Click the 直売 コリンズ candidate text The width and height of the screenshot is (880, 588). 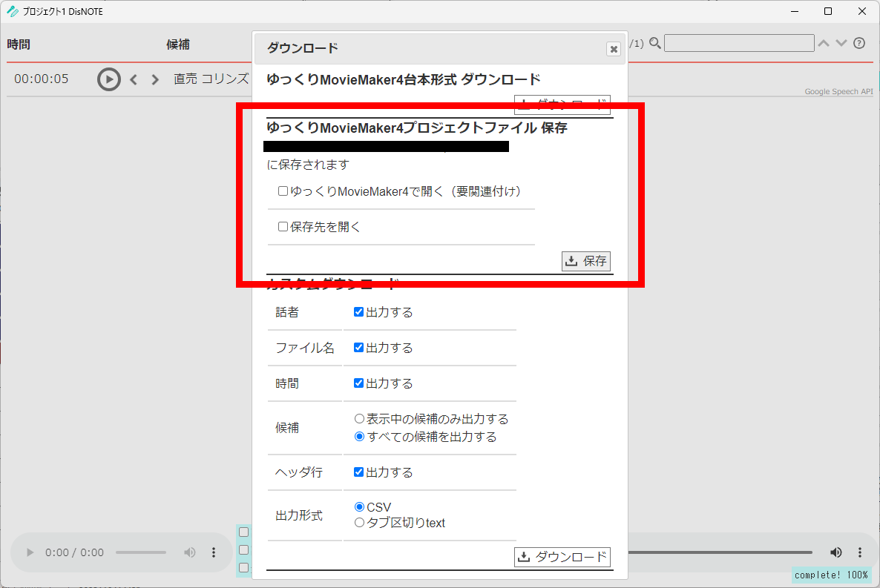pos(211,79)
